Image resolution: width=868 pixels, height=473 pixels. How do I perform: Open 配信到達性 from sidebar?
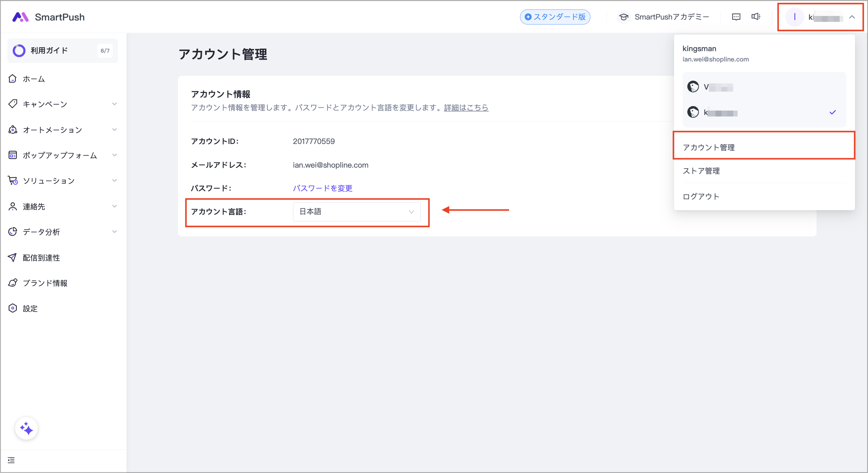point(41,258)
